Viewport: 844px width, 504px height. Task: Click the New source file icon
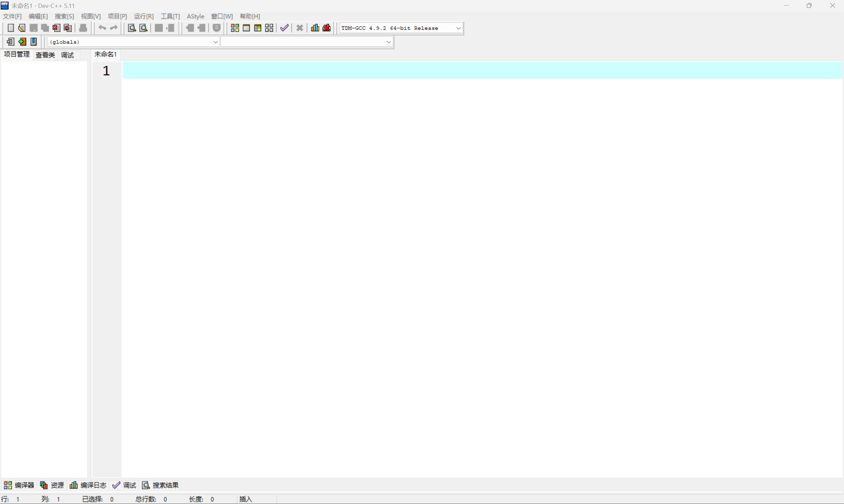coord(11,28)
